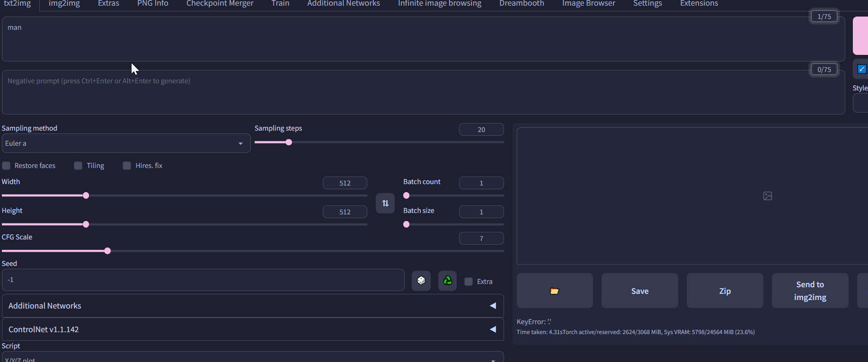This screenshot has width=868, height=362.
Task: Swap width and height with the arrows icon
Action: [x=385, y=203]
